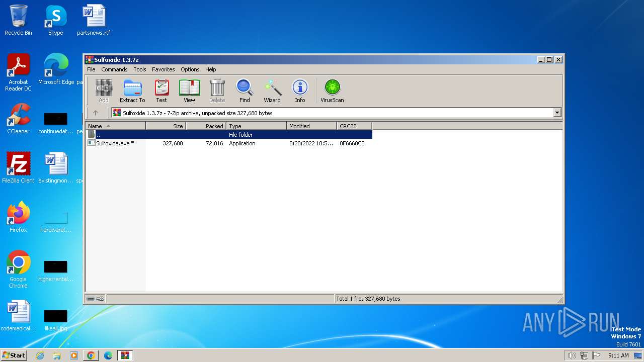Select the parent folder '..' row
Screen dimensions: 644x362
(x=229, y=135)
